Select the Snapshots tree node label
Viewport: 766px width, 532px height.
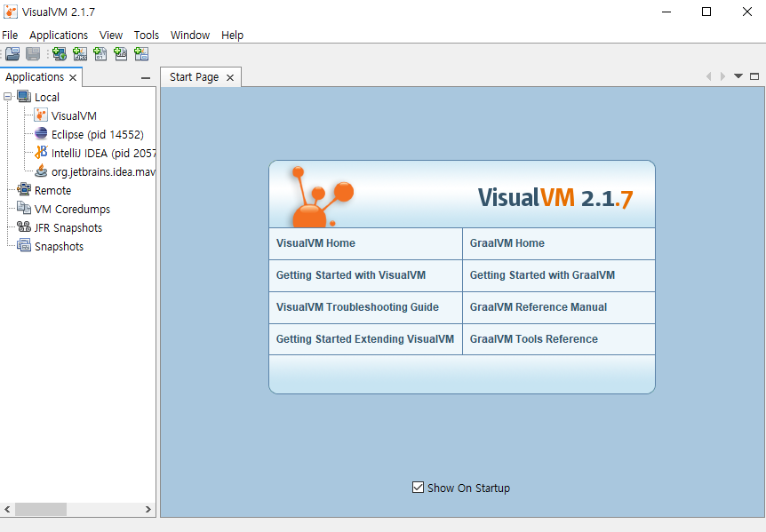pyautogui.click(x=60, y=247)
